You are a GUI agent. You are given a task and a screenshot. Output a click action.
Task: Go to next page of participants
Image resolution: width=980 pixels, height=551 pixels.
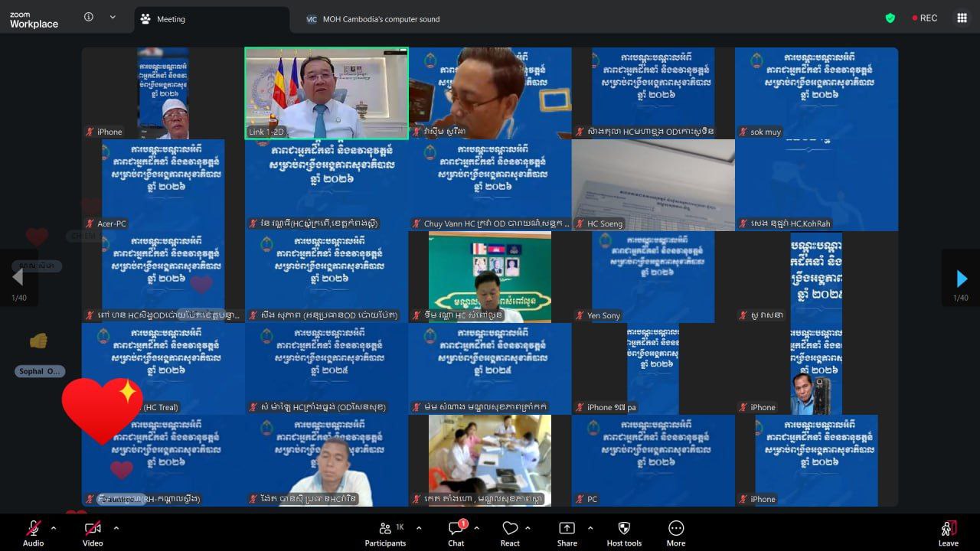coord(962,279)
